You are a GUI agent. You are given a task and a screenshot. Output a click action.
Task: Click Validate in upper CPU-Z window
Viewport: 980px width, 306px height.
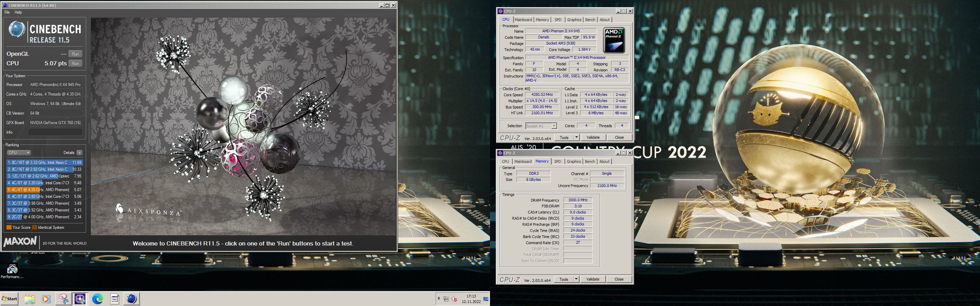click(x=593, y=138)
